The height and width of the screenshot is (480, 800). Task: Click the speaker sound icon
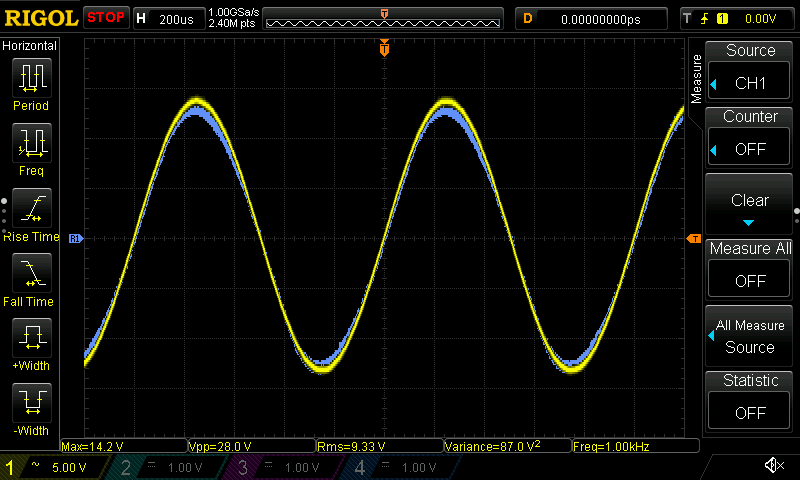coord(773,466)
